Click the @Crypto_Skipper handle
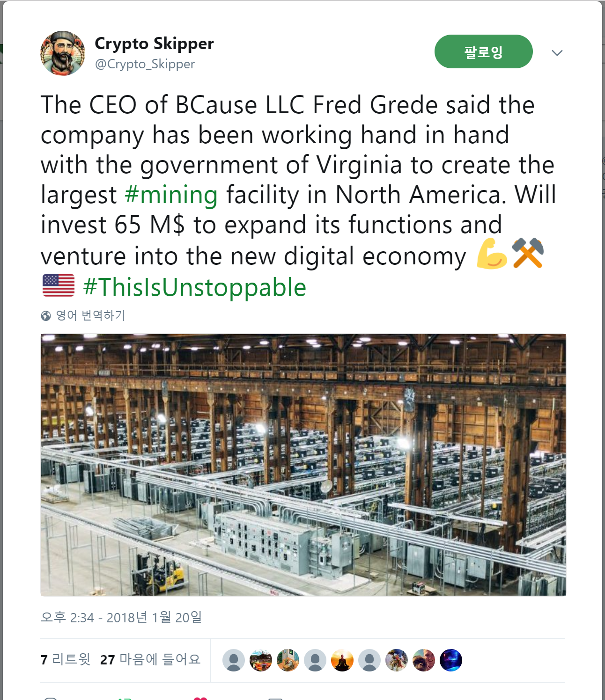Image resolution: width=605 pixels, height=700 pixels. [145, 64]
